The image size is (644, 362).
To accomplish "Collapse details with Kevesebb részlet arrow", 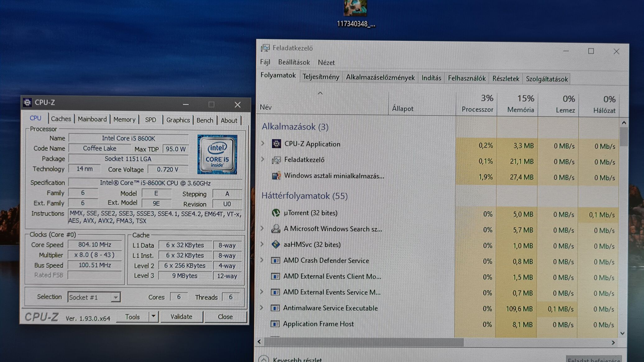I will [264, 359].
